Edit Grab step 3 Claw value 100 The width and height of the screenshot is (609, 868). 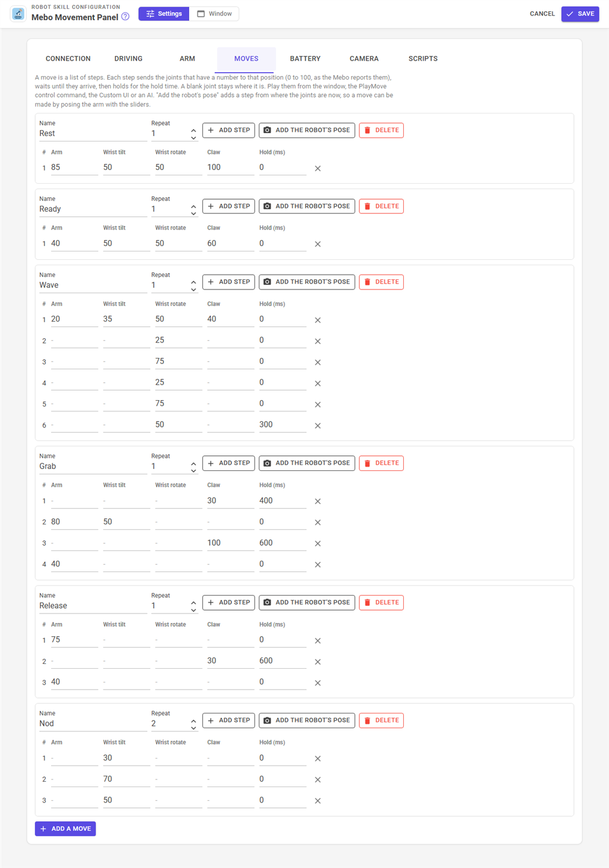231,543
